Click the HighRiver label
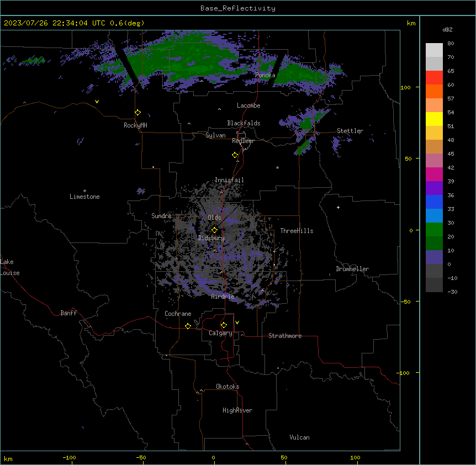476x465 pixels. coord(237,410)
